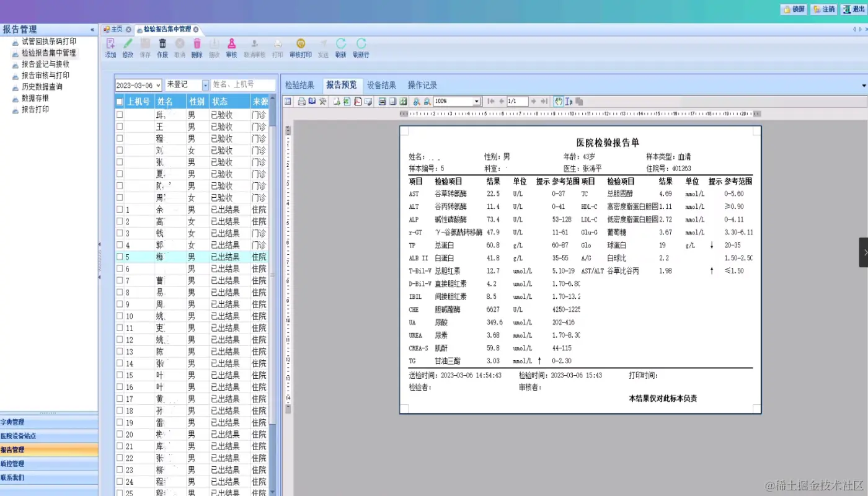Click the wrench tools icon in preview toolbar
This screenshot has width=868, height=496.
pos(322,102)
